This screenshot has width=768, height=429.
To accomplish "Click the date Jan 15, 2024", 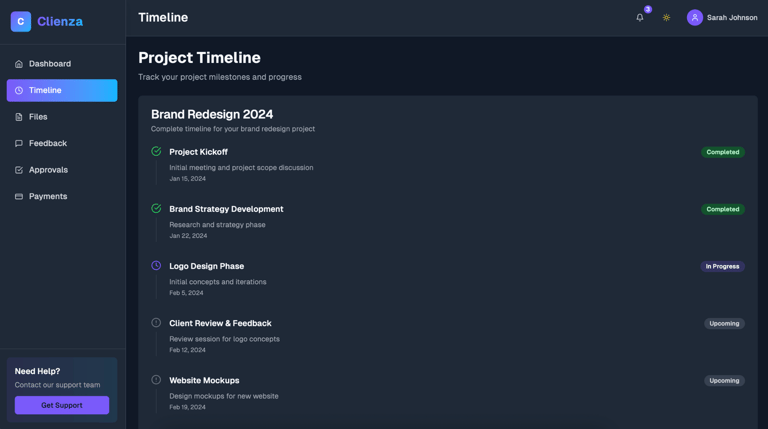I will tap(188, 179).
